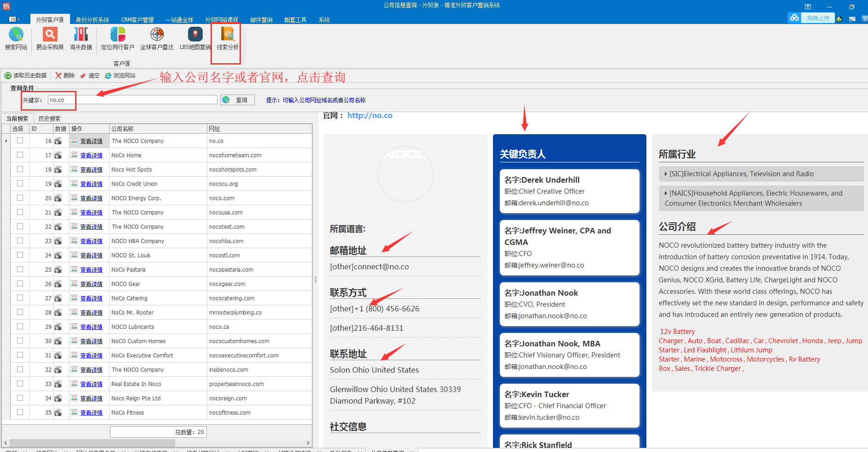Tick checkbox for The NOCO Company no.co row

[20, 141]
